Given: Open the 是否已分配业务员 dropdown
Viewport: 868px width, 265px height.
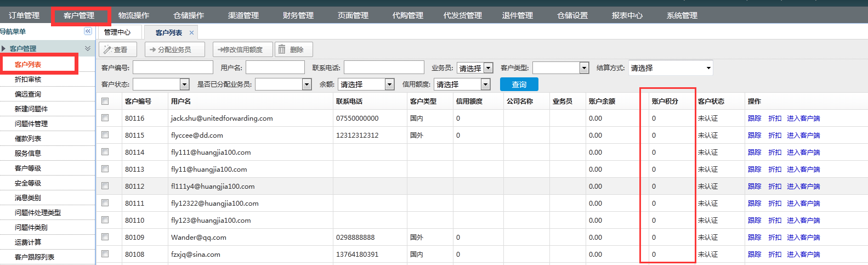Looking at the screenshot, I should coord(283,84).
